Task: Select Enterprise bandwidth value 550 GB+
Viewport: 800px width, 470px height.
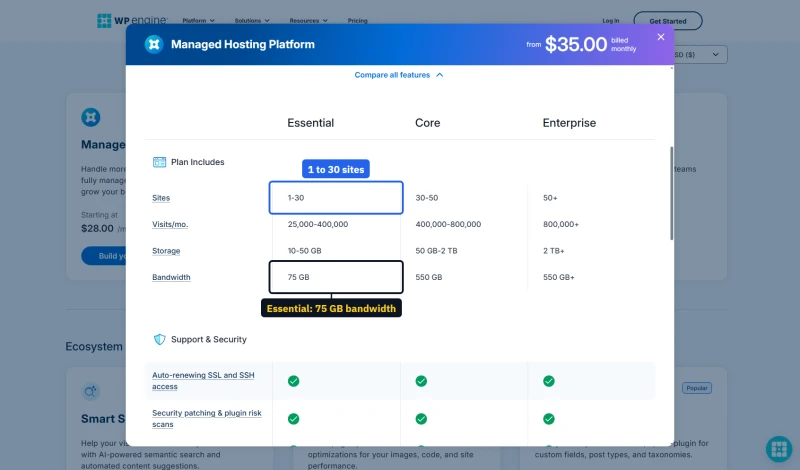Action: (559, 278)
